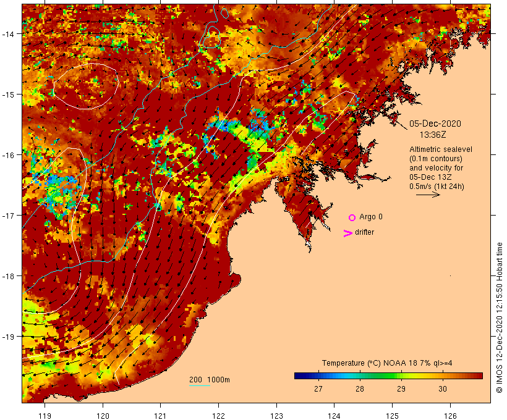Click the time label 13:36Z
Screen dimensions: 507x420
point(433,135)
